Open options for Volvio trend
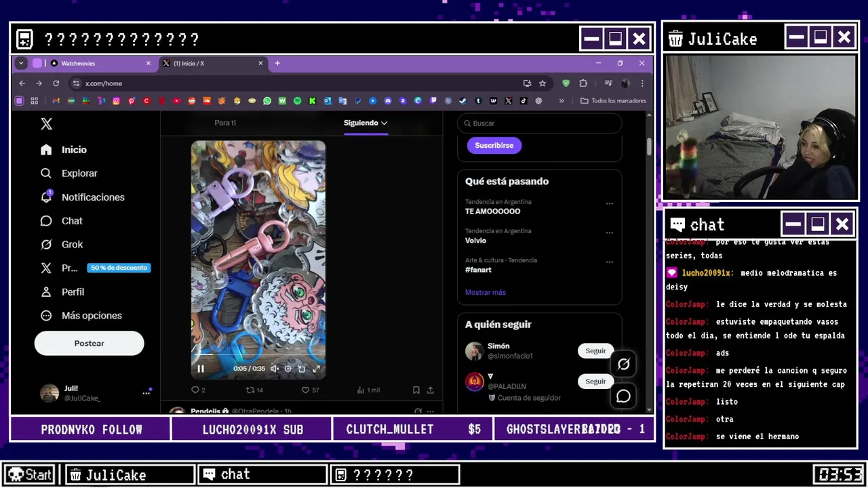 click(x=609, y=232)
